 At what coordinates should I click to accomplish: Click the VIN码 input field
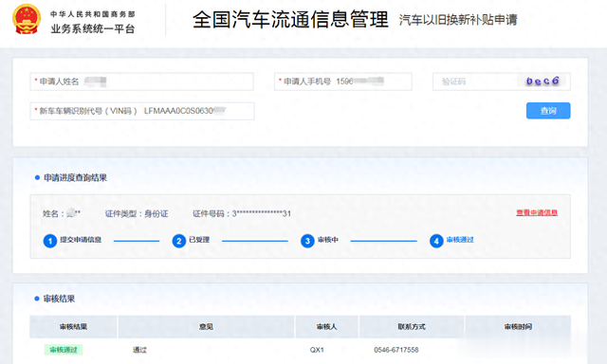(x=142, y=111)
